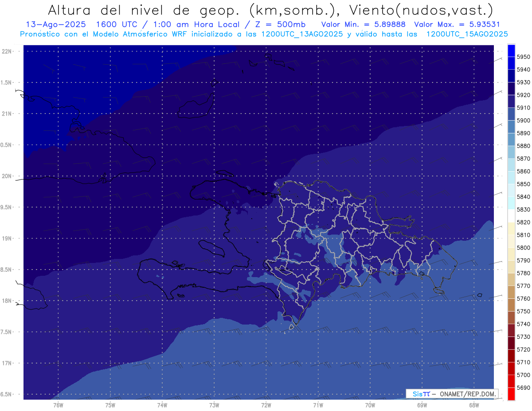
Task: Click the valid-until time '1200UTC_15AGO2025'
Action: tap(467, 34)
